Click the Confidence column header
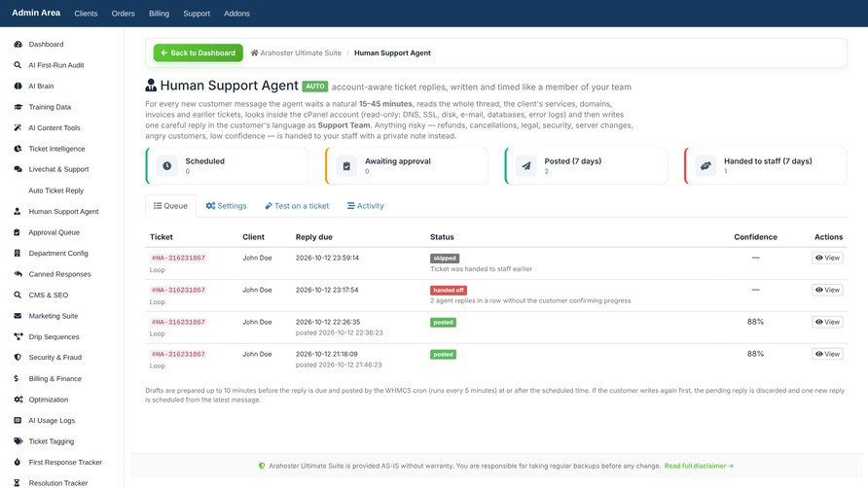 pyautogui.click(x=756, y=237)
